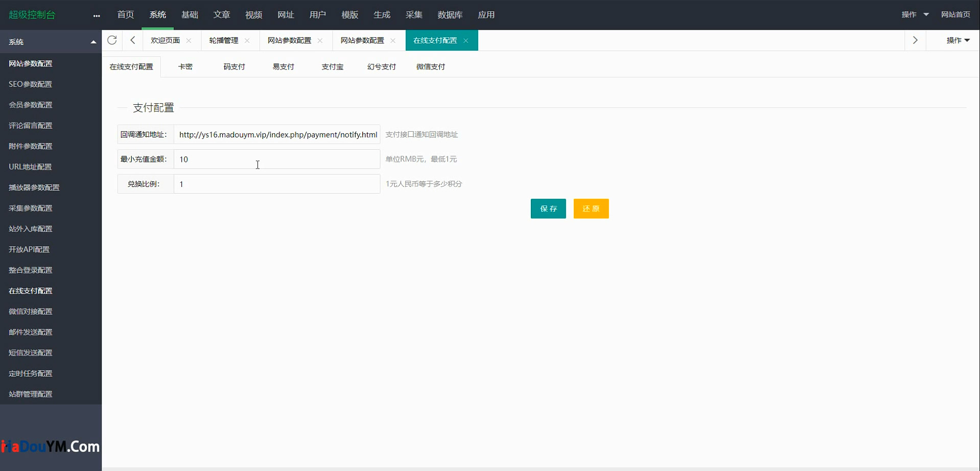Open the 采集 top menu

pos(414,15)
